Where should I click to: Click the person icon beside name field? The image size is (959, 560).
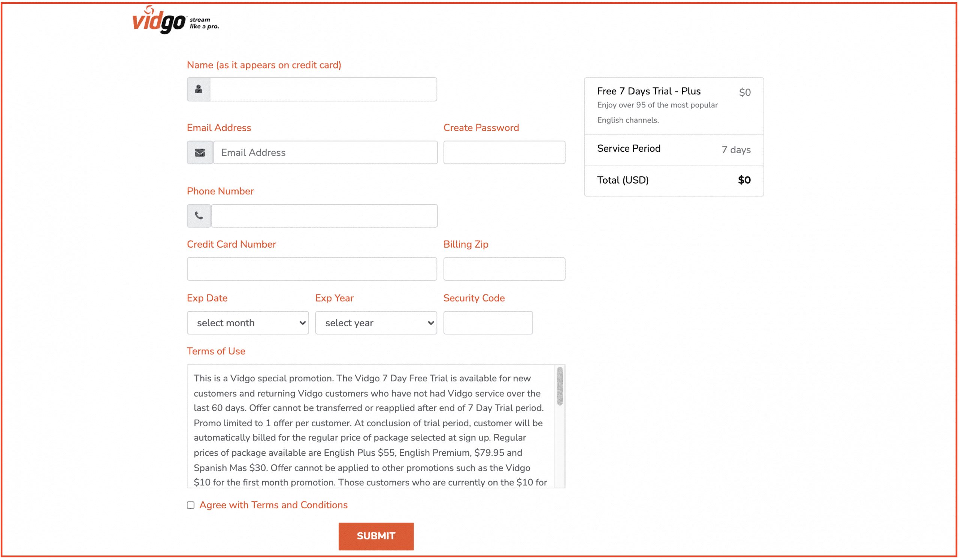coord(198,90)
